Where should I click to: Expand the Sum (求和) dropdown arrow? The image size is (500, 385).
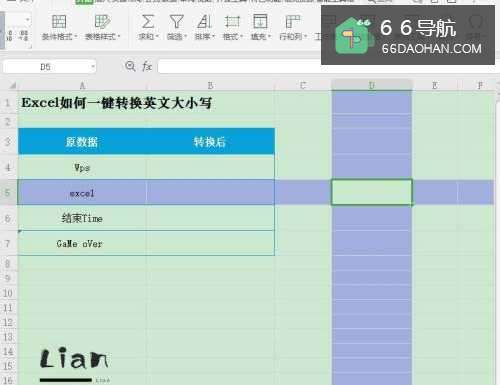coord(157,36)
